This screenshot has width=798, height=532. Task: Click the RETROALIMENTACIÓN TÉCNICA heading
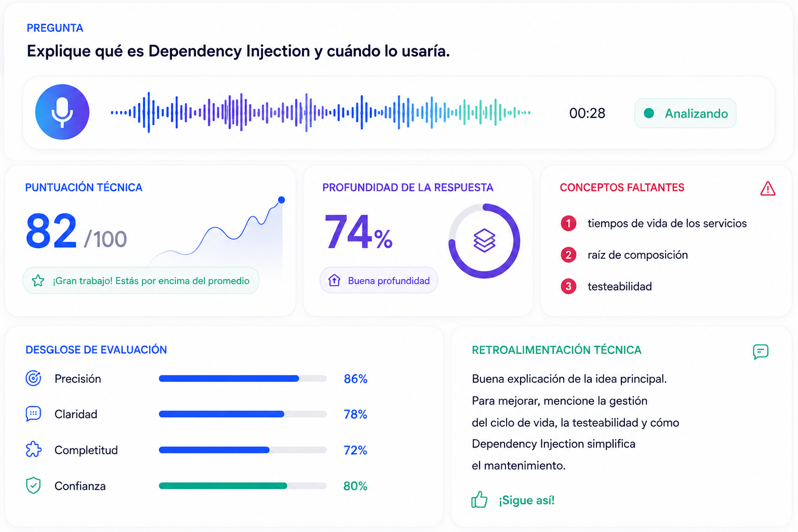[x=556, y=350]
